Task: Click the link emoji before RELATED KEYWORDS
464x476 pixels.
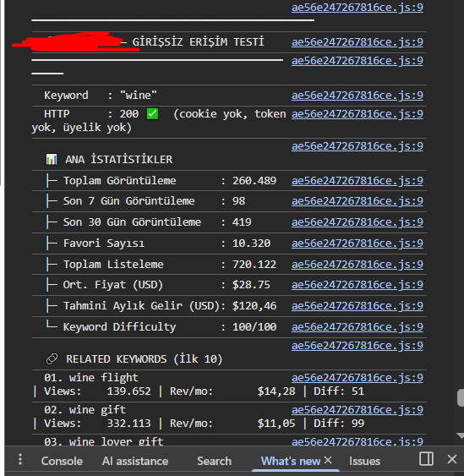Action: [x=52, y=358]
